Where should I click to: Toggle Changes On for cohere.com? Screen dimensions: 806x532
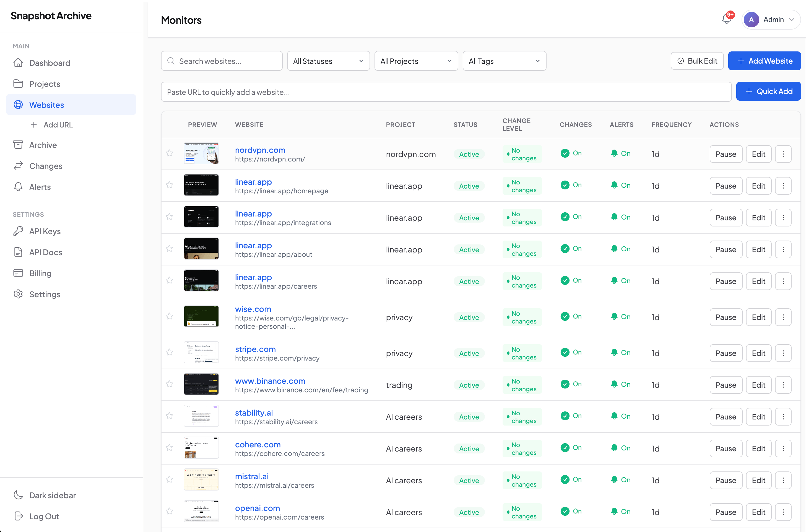(571, 448)
